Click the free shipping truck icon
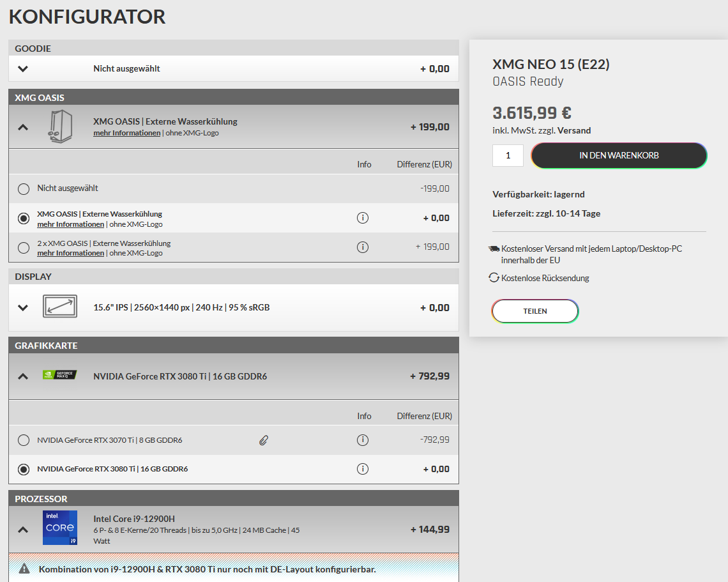 coord(494,249)
